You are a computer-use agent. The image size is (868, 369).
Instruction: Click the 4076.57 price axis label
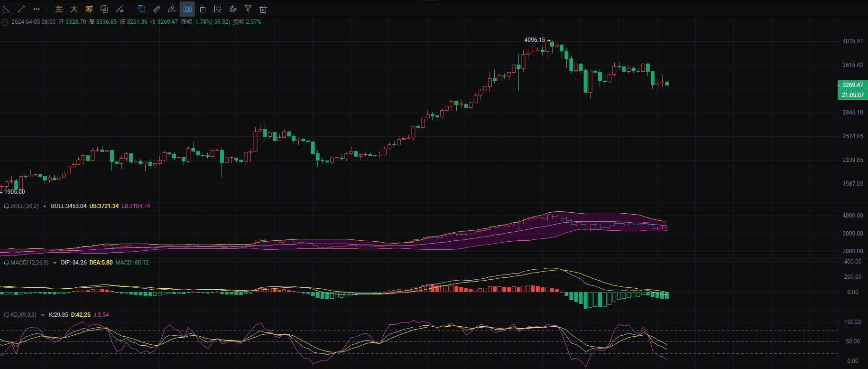852,41
